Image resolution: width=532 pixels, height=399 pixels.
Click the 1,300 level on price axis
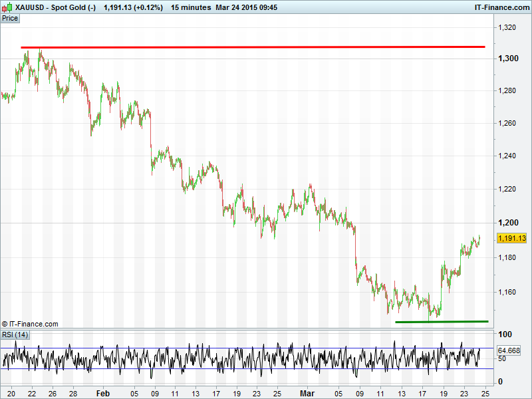(x=508, y=59)
